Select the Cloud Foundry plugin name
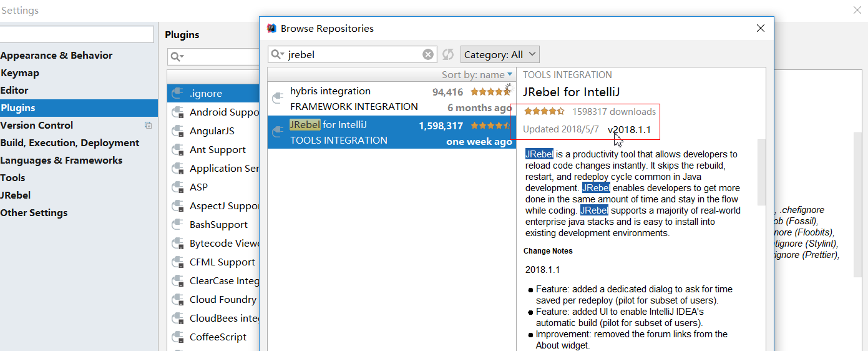Image resolution: width=868 pixels, height=351 pixels. point(223,300)
